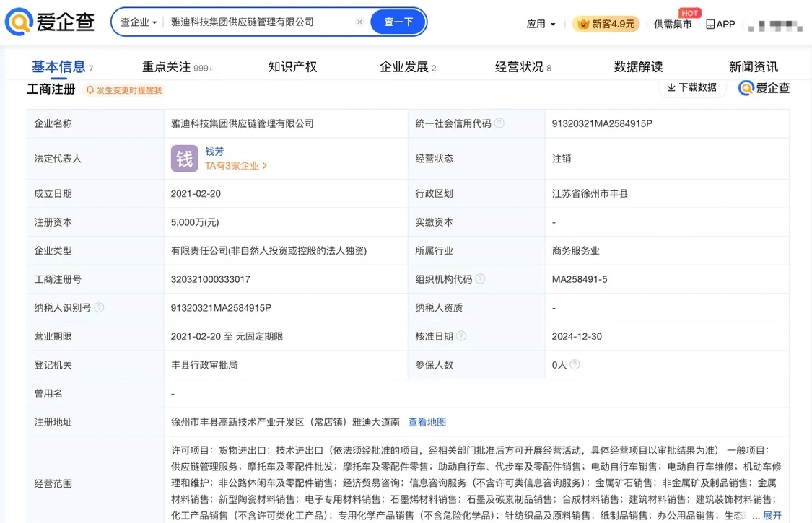Select registered address 徐州市丰县高新技术产业开发区
812x523 pixels.
[x=285, y=422]
